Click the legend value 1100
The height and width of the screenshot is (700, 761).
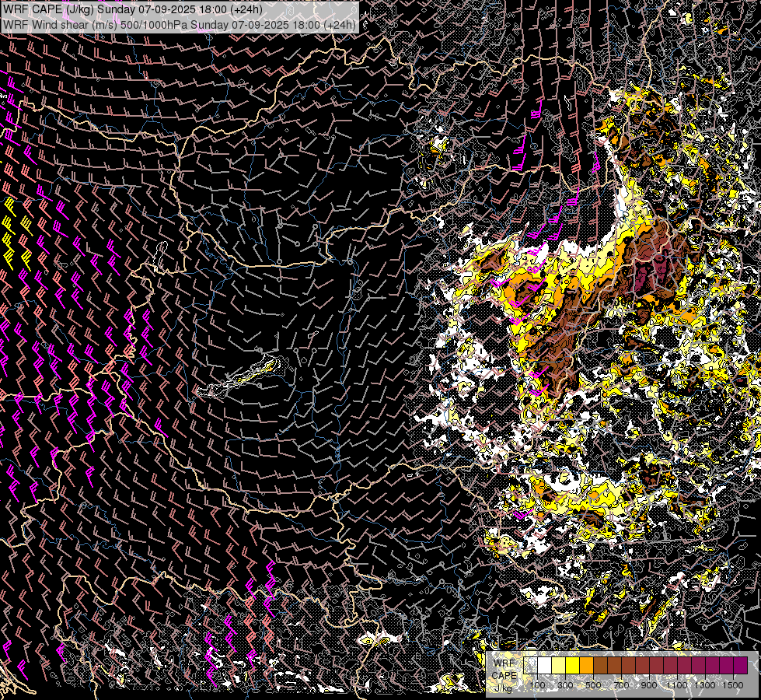point(676,685)
